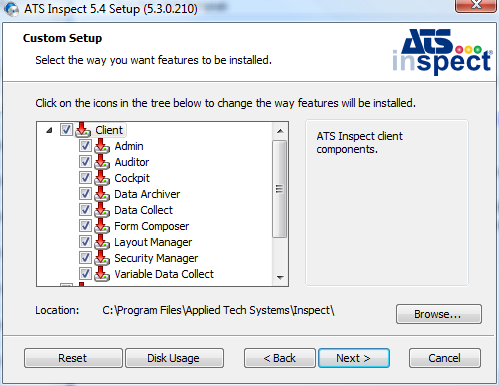Uncheck the top-level Client checkbox
499x386 pixels.
click(66, 130)
